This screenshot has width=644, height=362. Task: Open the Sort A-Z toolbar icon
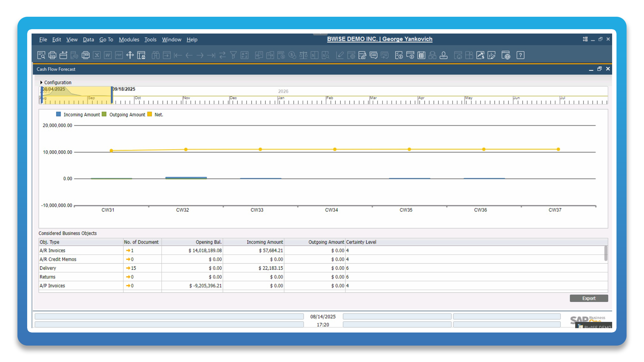(245, 55)
